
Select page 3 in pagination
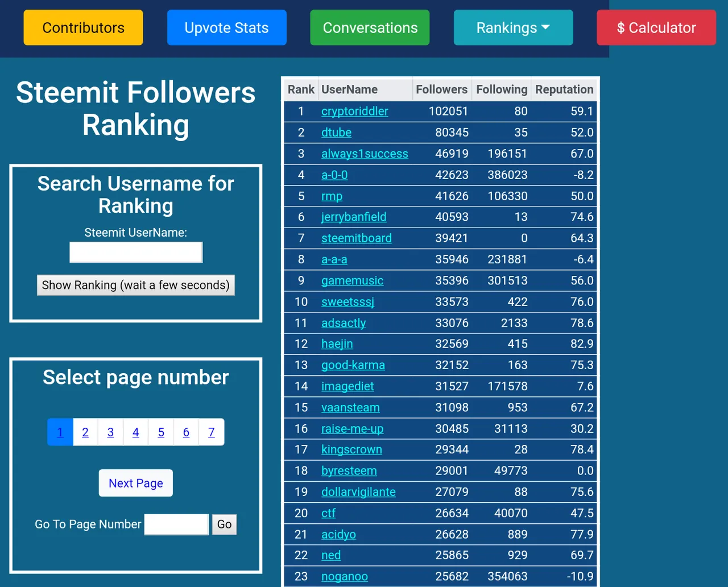110,432
